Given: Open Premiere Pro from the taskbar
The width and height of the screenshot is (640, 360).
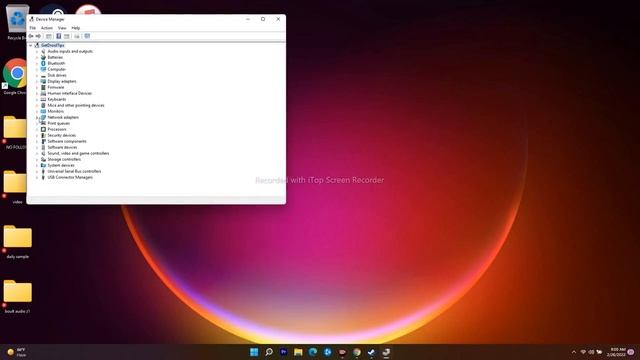Looking at the screenshot, I should click(x=283, y=352).
